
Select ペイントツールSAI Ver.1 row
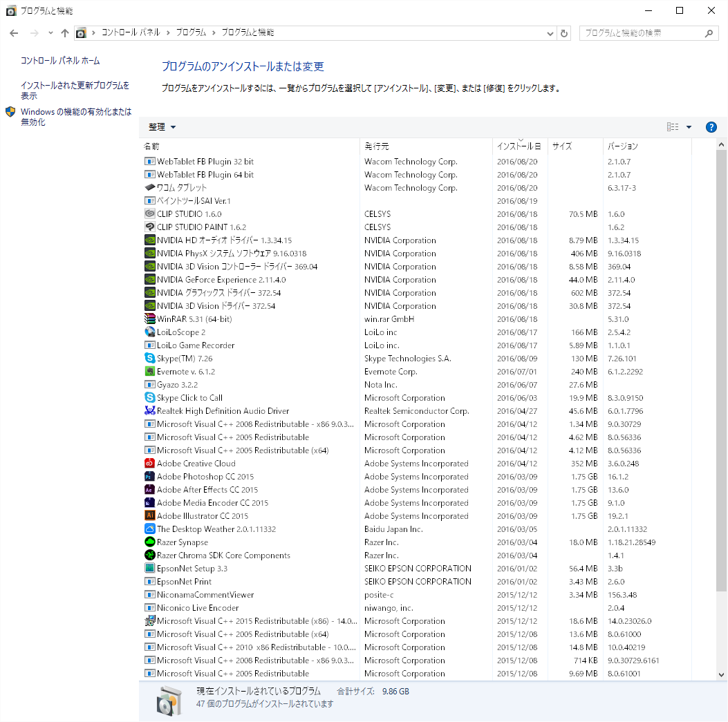[x=416, y=201]
